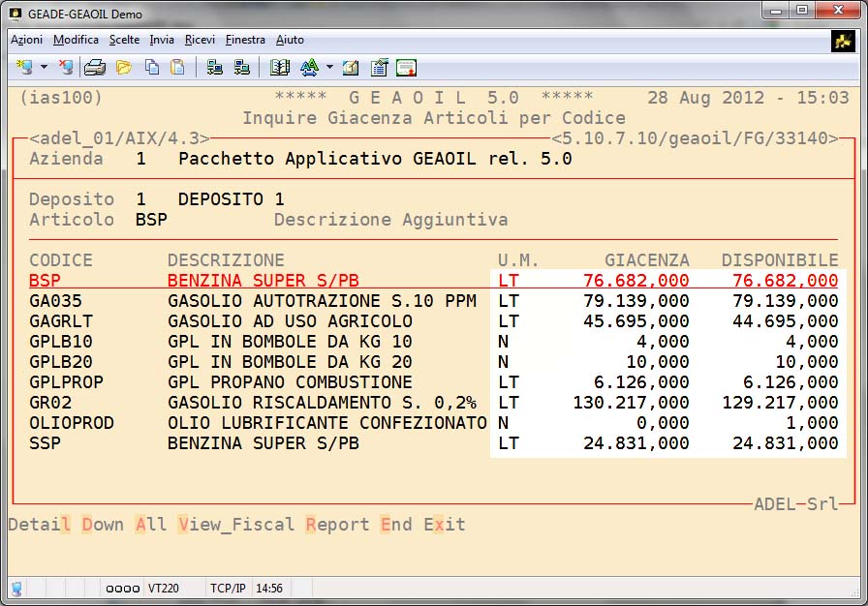This screenshot has width=868, height=606.
Task: Click the disconnect session icon with red X
Action: pos(65,67)
